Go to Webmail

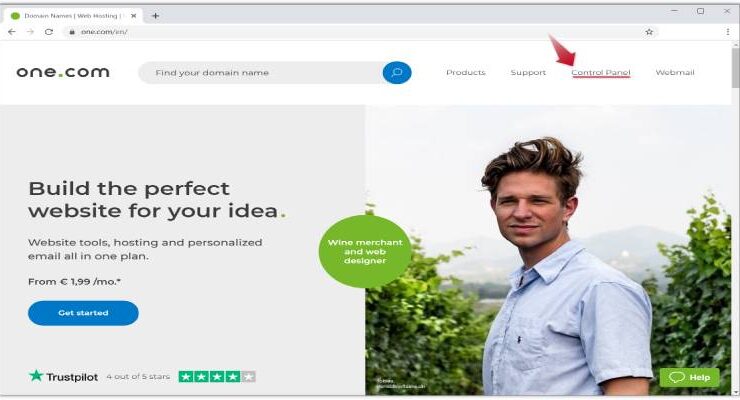click(675, 73)
